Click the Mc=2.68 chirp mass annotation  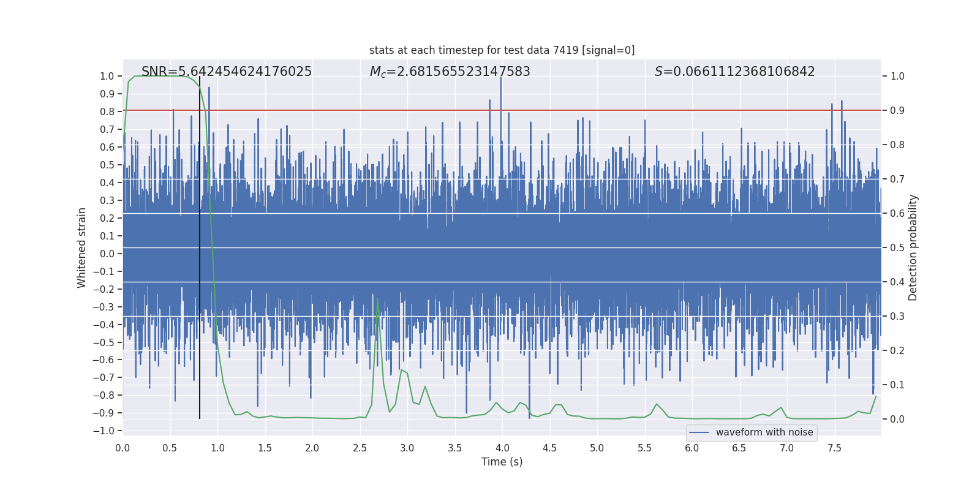pyautogui.click(x=450, y=72)
